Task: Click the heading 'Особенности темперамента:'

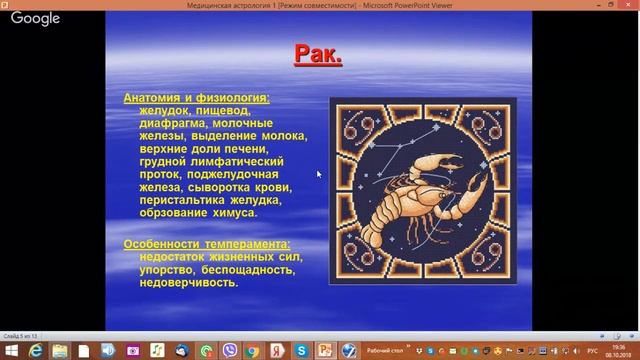Action: point(207,244)
